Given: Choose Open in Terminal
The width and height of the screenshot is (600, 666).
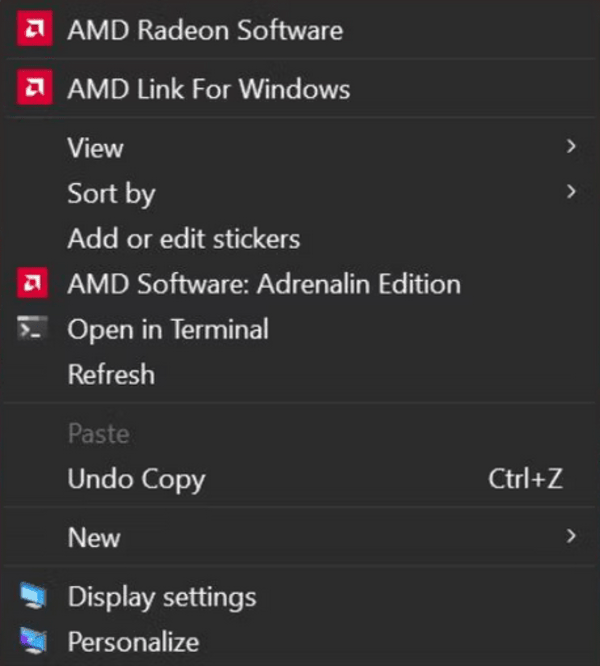Looking at the screenshot, I should [x=300, y=329].
